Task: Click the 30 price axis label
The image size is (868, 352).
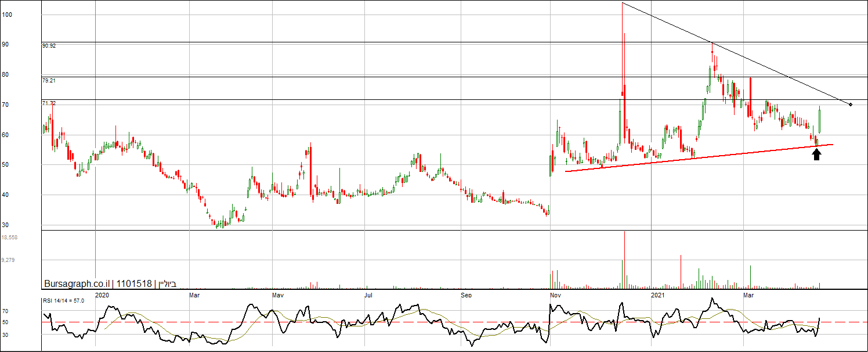Action: tap(6, 225)
